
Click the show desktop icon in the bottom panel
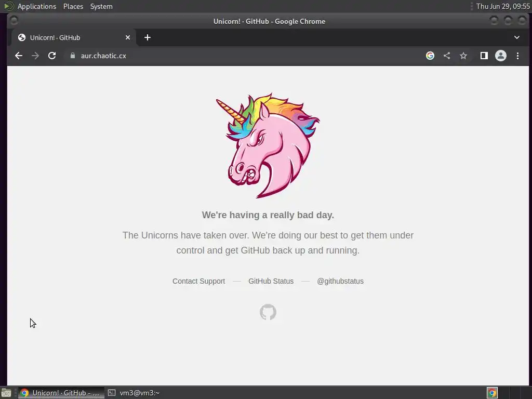tap(6, 393)
